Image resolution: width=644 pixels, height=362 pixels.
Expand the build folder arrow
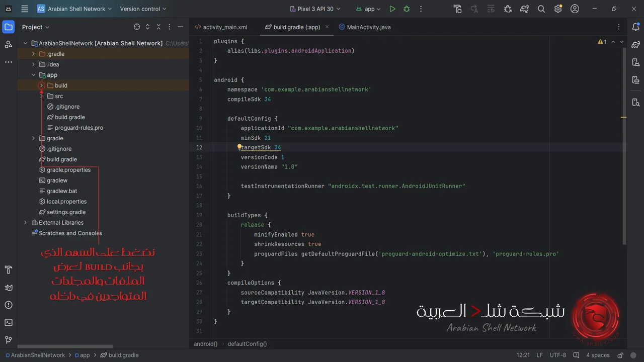pyautogui.click(x=42, y=85)
